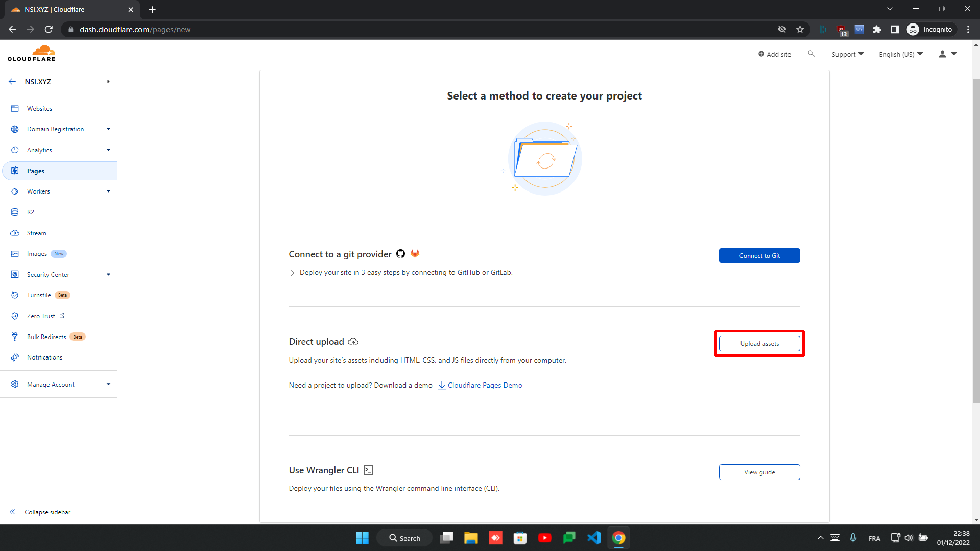Click the browser address bar
The width and height of the screenshot is (980, 551).
[x=204, y=29]
